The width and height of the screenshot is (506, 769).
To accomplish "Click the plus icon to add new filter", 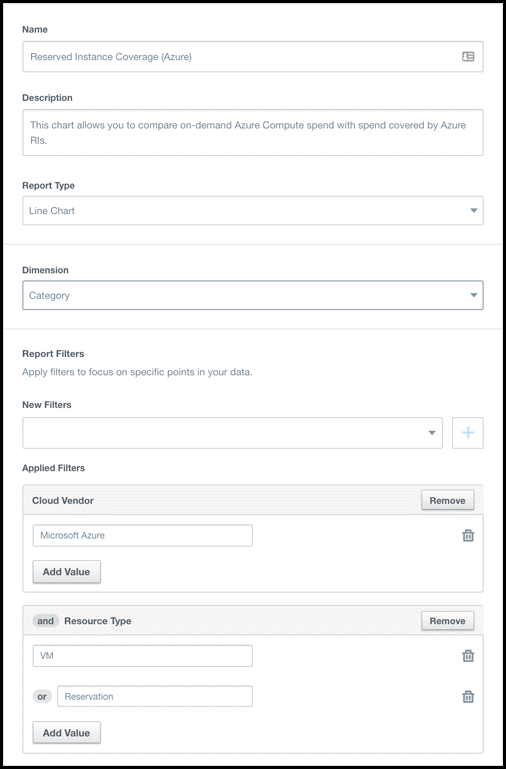I will [468, 433].
